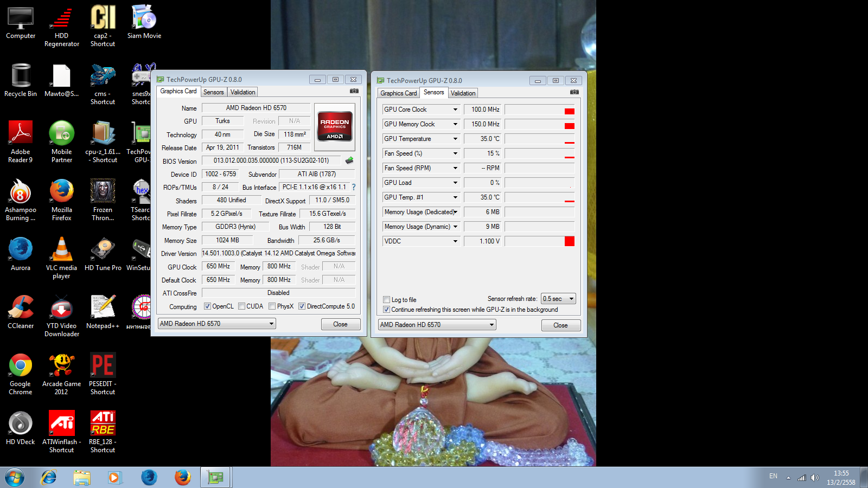Open ATIWinflash shortcut on desktop

(x=62, y=432)
